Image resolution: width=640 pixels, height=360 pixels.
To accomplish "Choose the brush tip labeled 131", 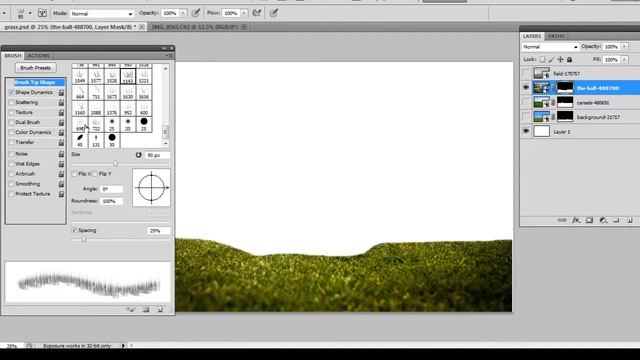I will coord(96,140).
